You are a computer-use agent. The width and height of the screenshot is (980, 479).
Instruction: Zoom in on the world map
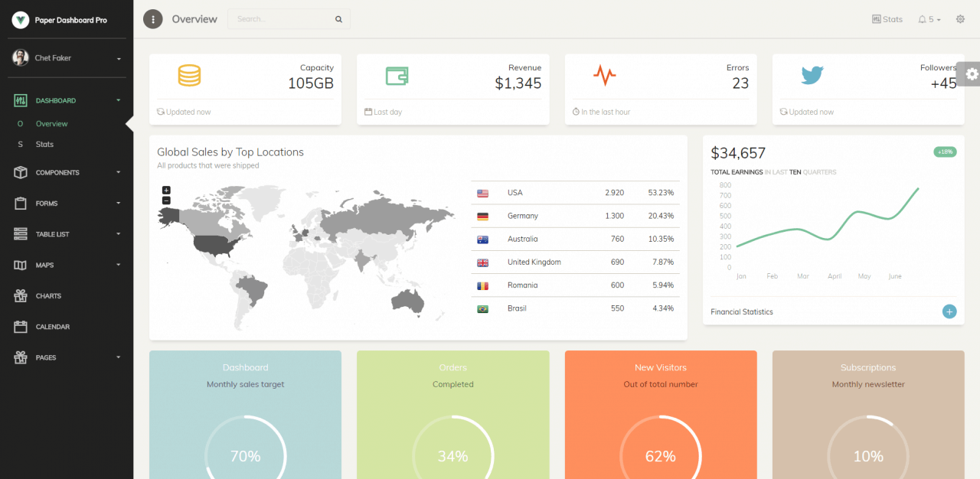(x=166, y=190)
